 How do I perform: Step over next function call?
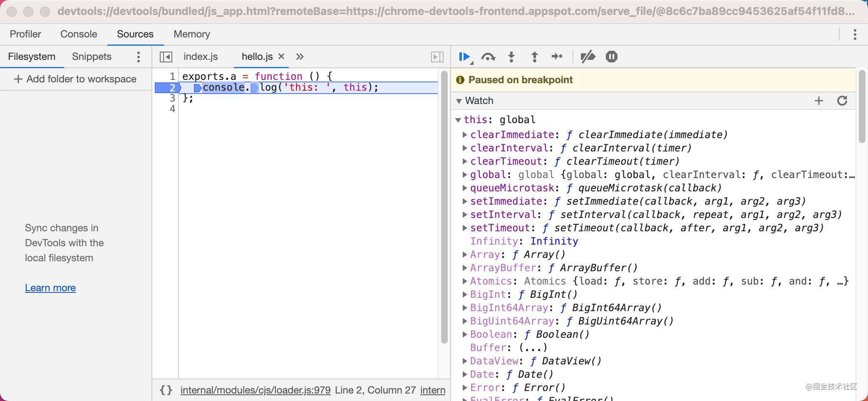click(488, 57)
